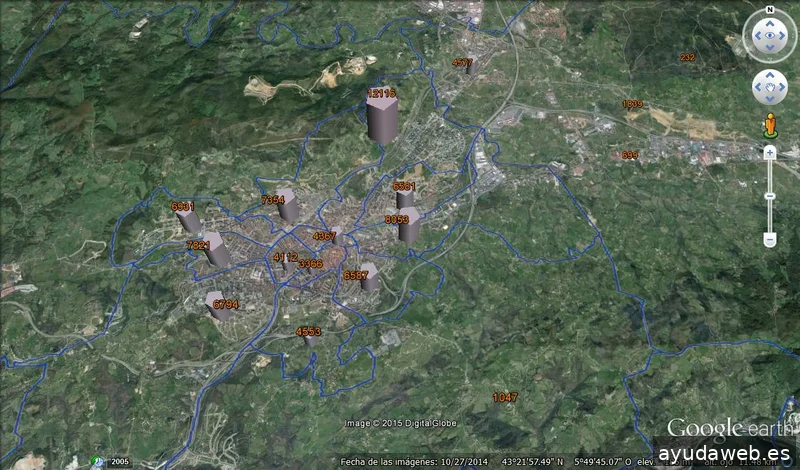Select the 12116 population column marker
This screenshot has height=470, width=800.
tap(382, 117)
